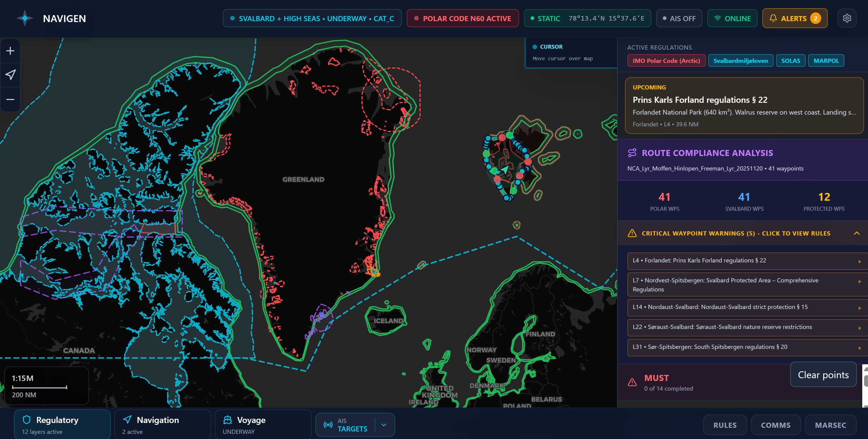
Task: Open the alerts bell notifications
Action: [x=795, y=18]
